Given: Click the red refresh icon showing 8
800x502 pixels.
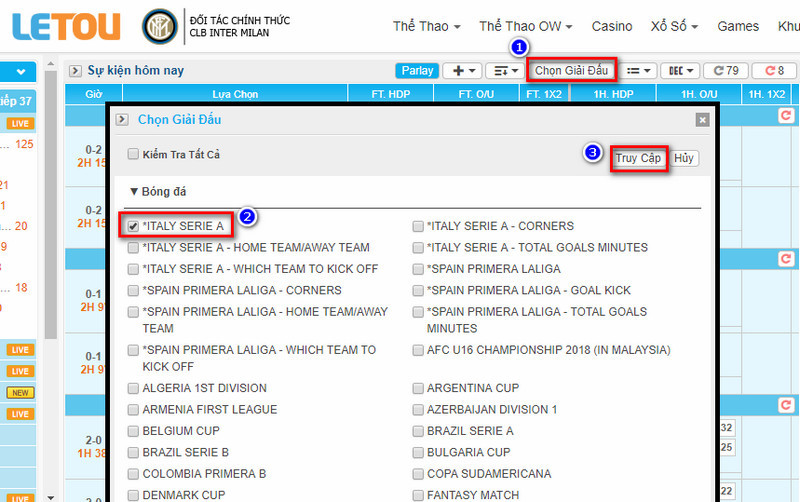Looking at the screenshot, I should click(774, 71).
